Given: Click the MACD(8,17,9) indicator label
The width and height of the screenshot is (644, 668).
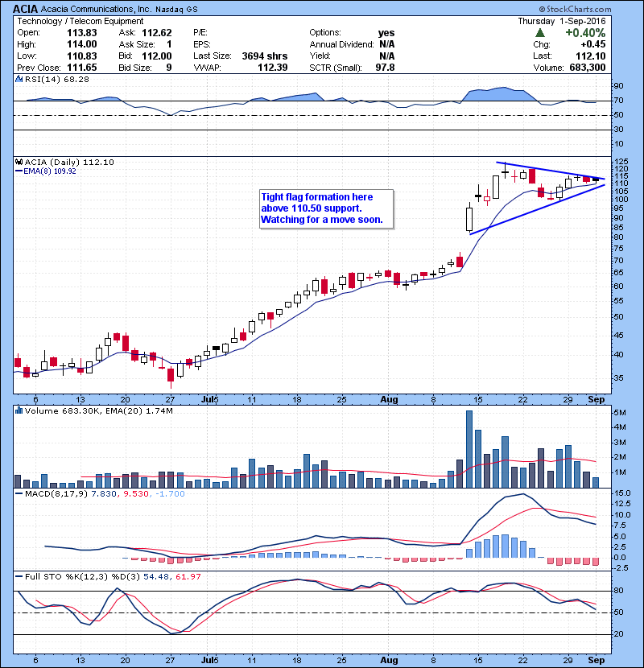Looking at the screenshot, I should pyautogui.click(x=56, y=494).
